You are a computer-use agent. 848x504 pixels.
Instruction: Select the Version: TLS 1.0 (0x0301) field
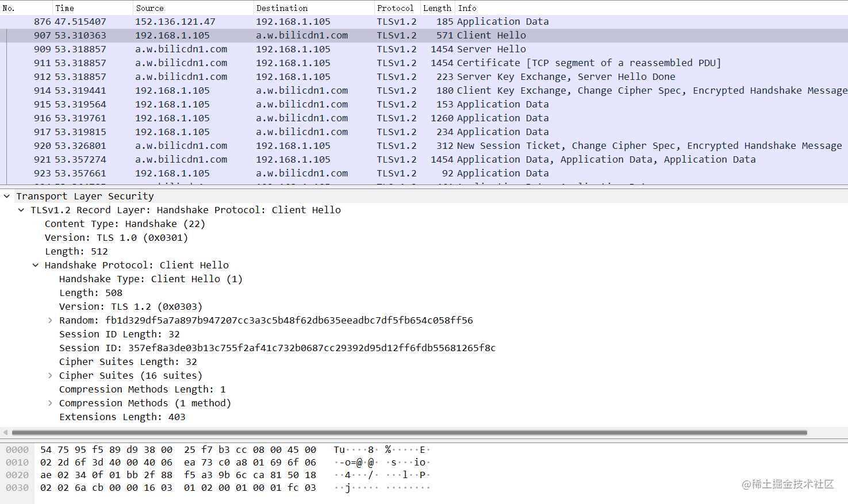pos(116,238)
